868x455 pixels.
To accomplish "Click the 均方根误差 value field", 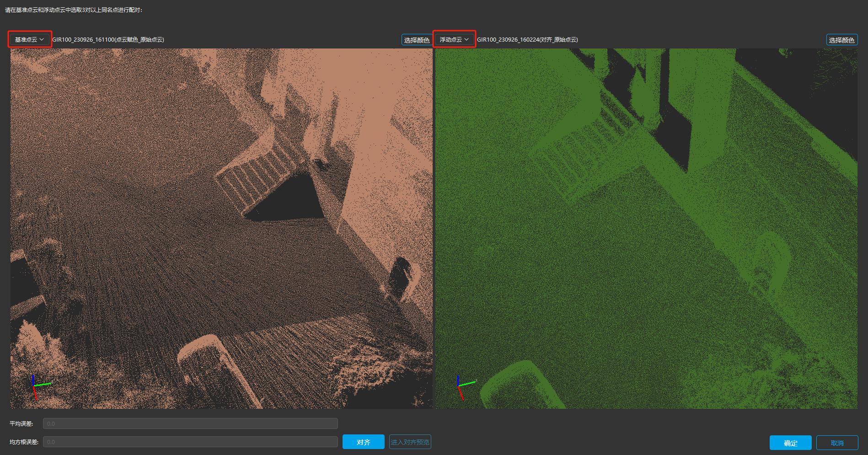I will tap(190, 442).
